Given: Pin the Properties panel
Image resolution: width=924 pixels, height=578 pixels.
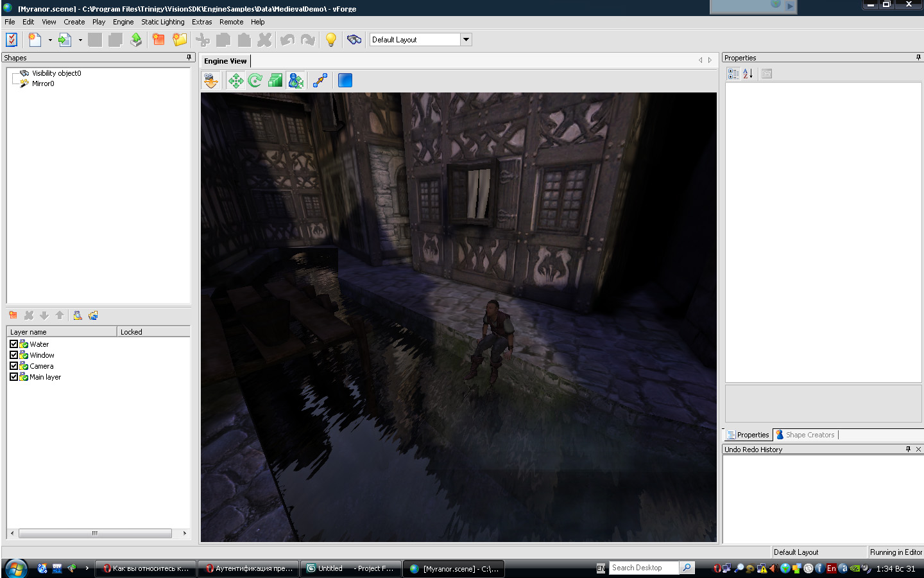Looking at the screenshot, I should point(918,57).
